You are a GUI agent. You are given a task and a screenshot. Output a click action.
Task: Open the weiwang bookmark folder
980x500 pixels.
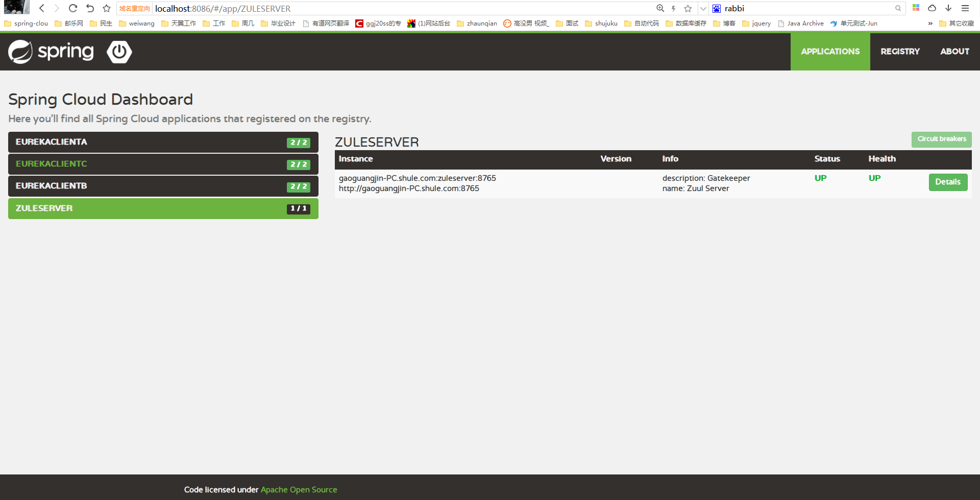tap(137, 23)
